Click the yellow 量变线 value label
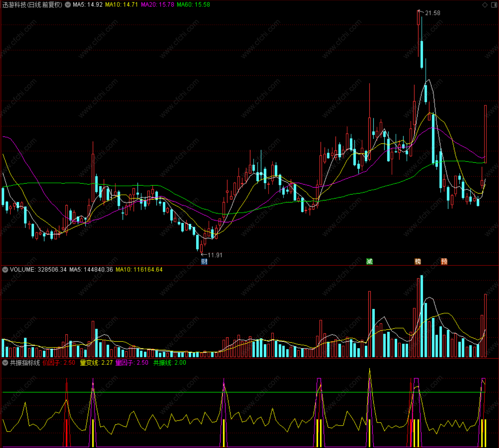This screenshot has height=448, width=499. [x=96, y=363]
